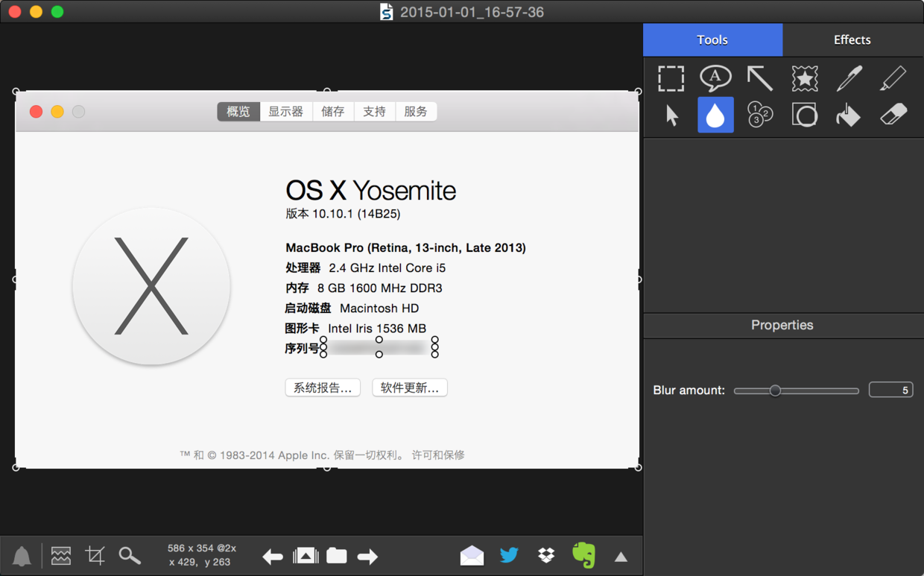This screenshot has height=576, width=924.
Task: Click the Properties panel header
Action: pos(783,325)
